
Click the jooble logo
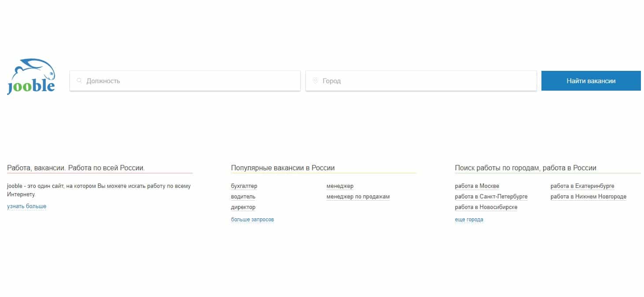click(31, 77)
